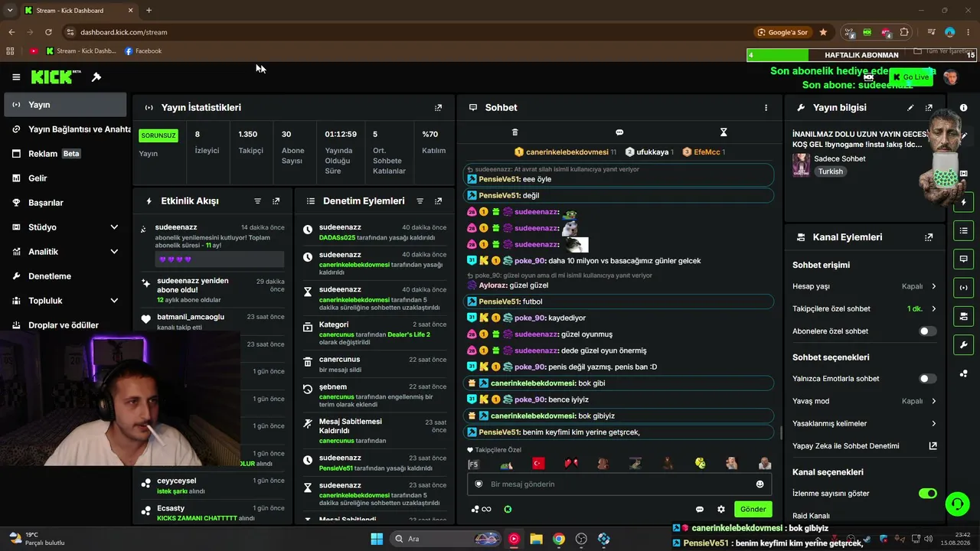Pop out the Denetim Eylemleri panel
This screenshot has width=980, height=551.
click(438, 201)
